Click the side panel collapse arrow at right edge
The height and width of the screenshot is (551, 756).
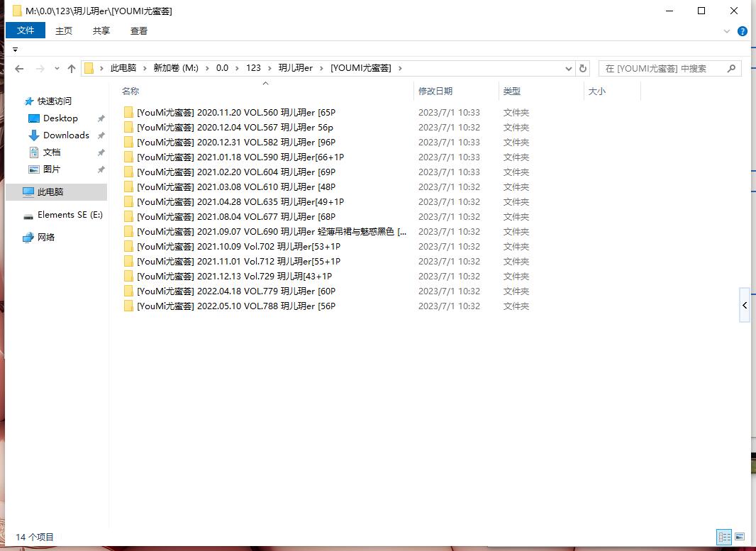tap(745, 306)
